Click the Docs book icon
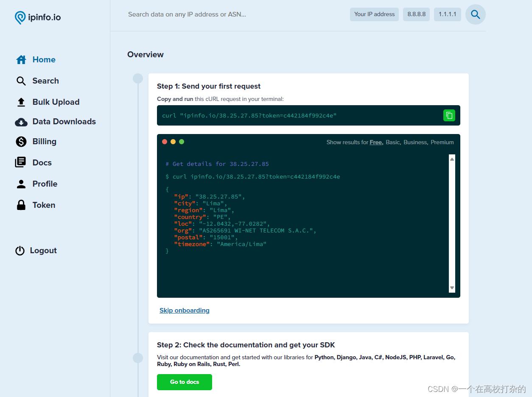 point(20,162)
